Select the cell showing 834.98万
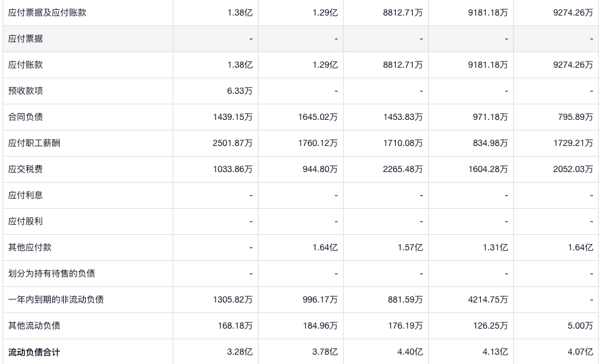 coord(490,143)
